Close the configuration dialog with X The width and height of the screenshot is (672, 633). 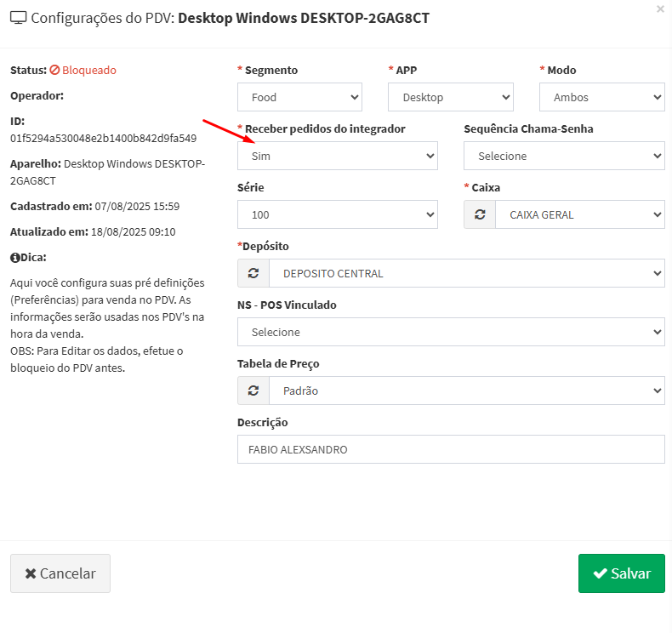click(x=660, y=9)
